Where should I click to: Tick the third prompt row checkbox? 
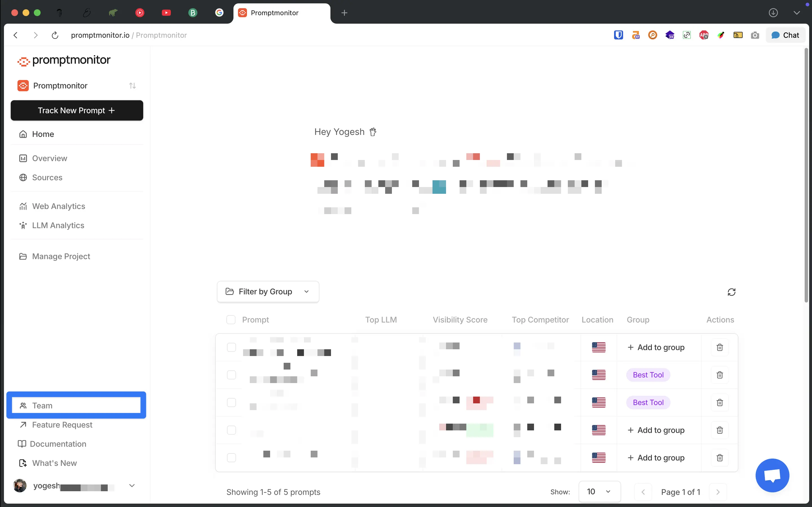click(x=231, y=403)
